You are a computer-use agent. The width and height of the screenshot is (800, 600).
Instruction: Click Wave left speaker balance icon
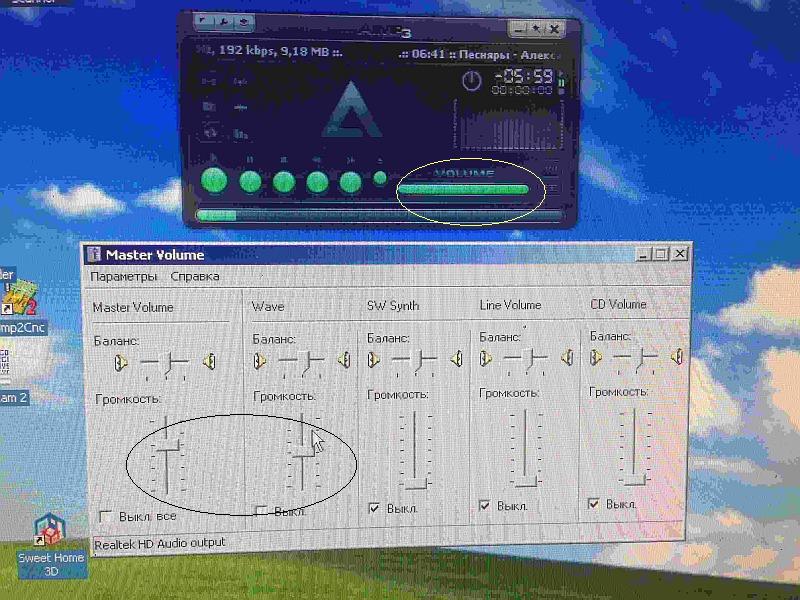(260, 360)
